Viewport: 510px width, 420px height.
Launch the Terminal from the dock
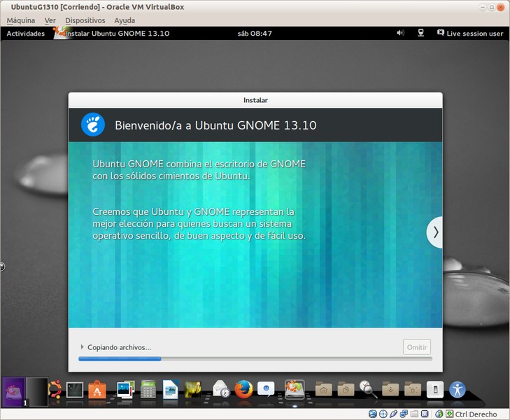(75, 390)
